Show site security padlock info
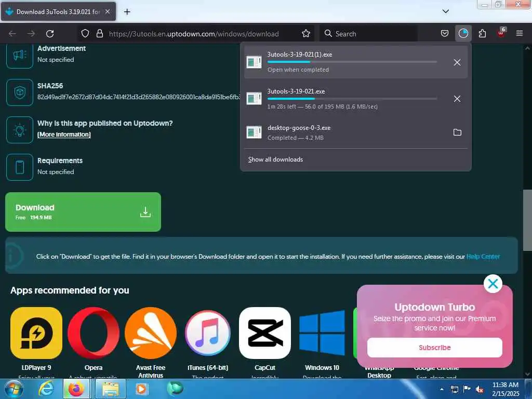 coord(99,33)
